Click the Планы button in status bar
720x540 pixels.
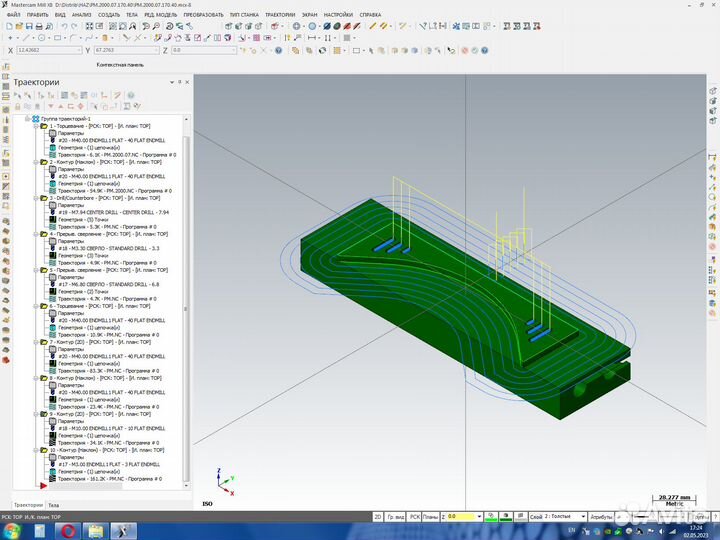430,517
